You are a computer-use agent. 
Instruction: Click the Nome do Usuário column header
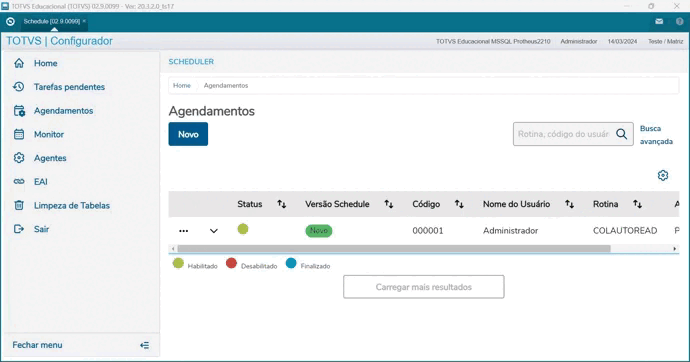(517, 204)
